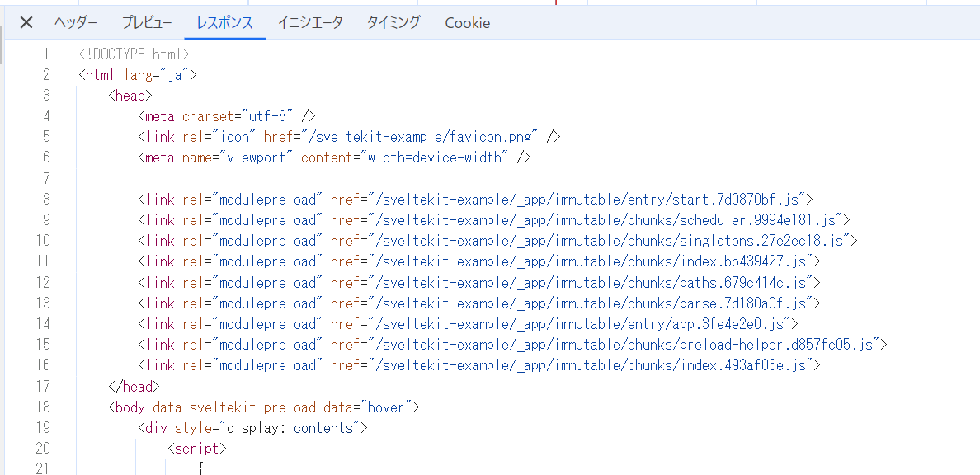Click the paths.679c414c.js line
Viewport: 980px width, 475px height.
479,283
